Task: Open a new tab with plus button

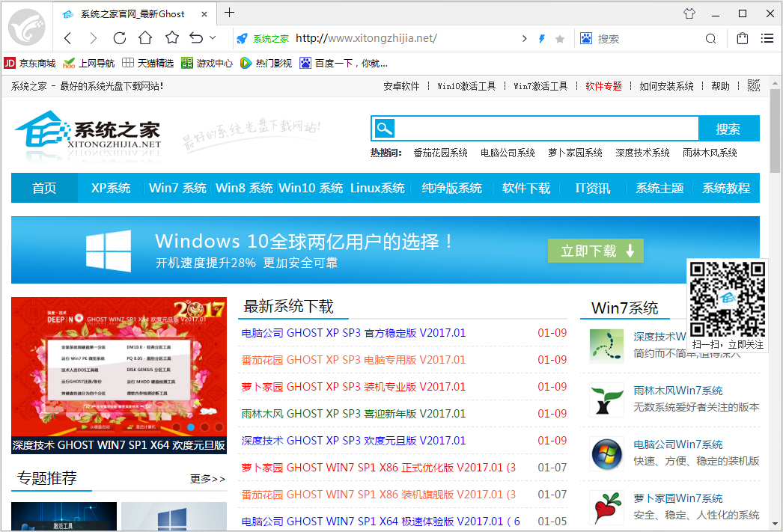Action: point(230,13)
